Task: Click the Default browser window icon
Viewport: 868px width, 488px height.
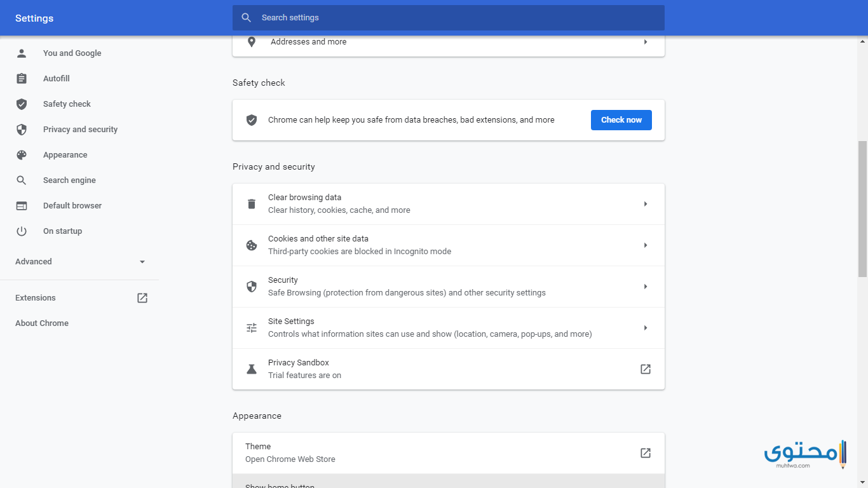Action: pos(22,206)
